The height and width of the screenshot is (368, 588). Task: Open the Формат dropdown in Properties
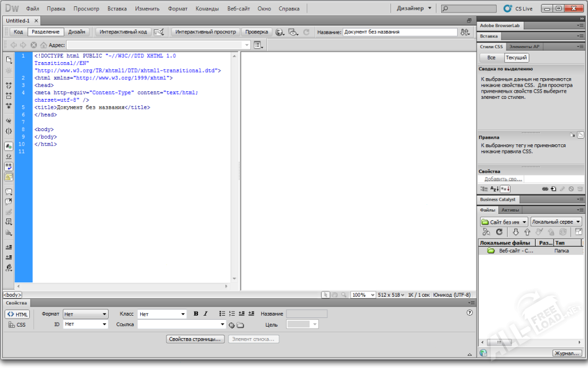[86, 314]
